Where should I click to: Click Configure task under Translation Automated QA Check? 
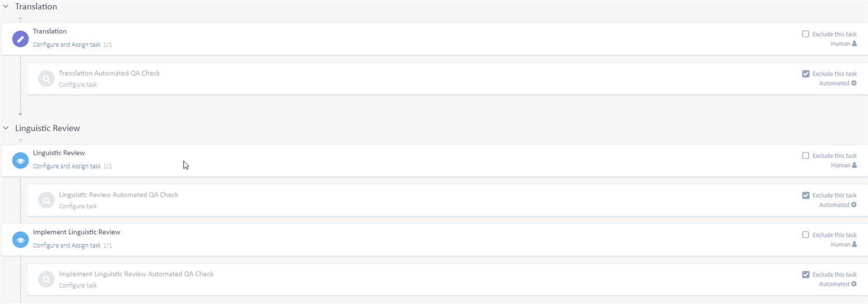click(x=77, y=84)
